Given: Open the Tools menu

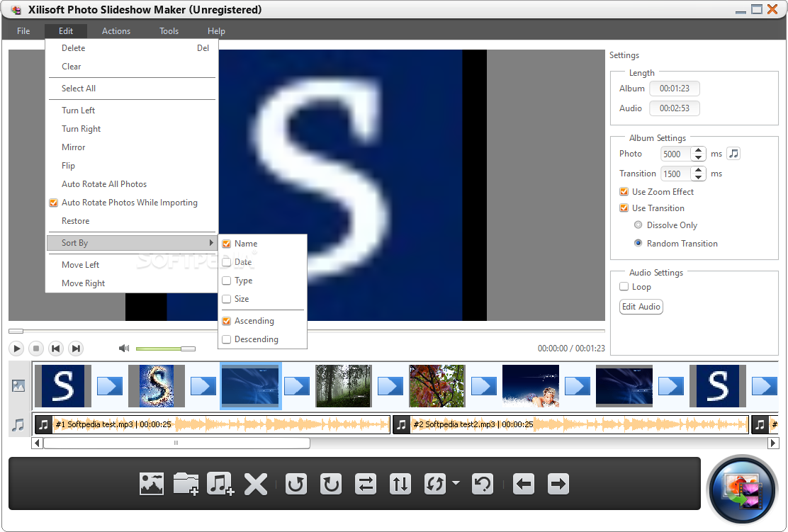Looking at the screenshot, I should (x=169, y=31).
